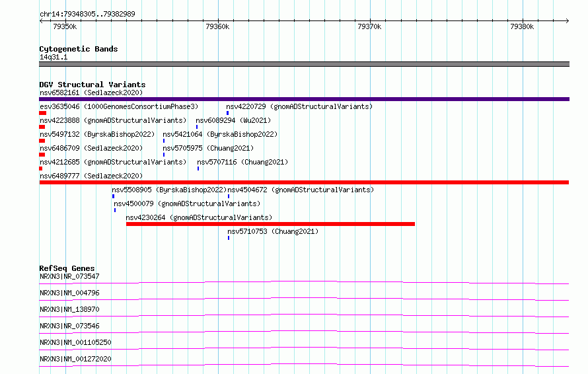Click the 79350k ruler position label

click(65, 26)
